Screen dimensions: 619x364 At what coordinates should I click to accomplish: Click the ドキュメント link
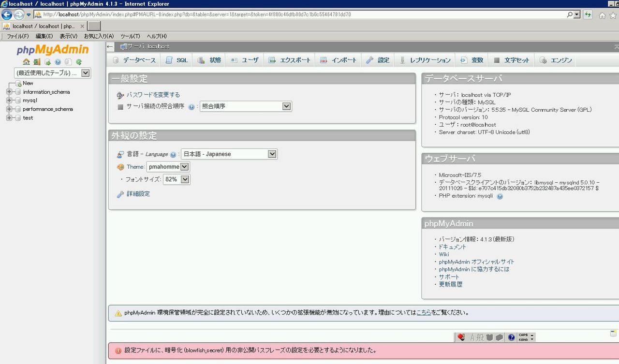click(453, 247)
